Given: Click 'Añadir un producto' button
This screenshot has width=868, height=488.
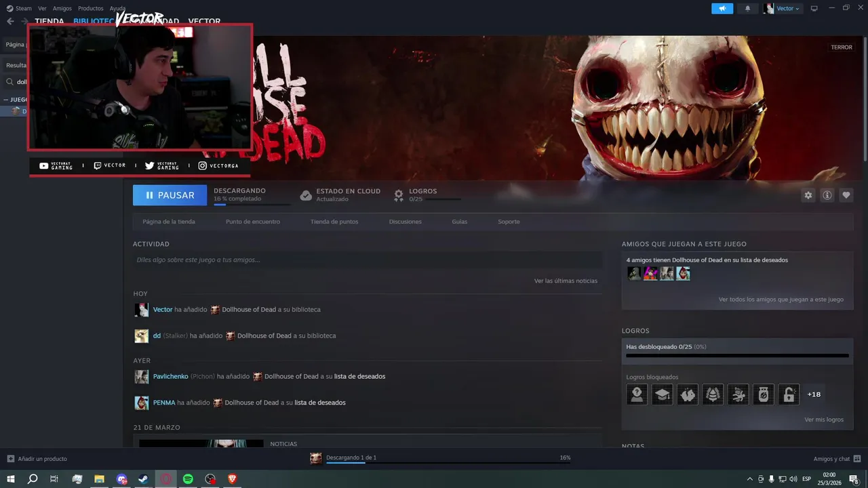Looking at the screenshot, I should 37,459.
